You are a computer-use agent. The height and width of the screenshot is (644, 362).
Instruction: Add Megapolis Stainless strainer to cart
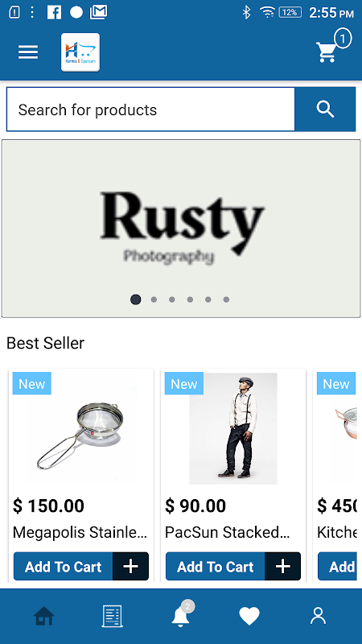[64, 567]
